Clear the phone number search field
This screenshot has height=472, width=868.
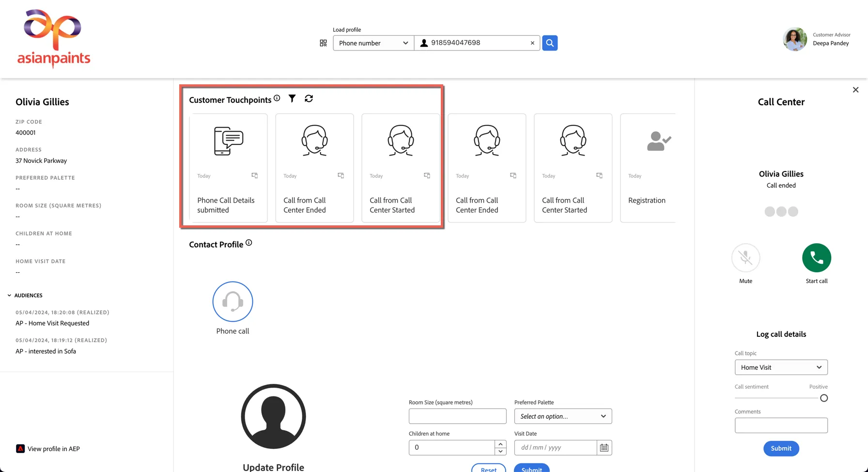[x=532, y=43]
